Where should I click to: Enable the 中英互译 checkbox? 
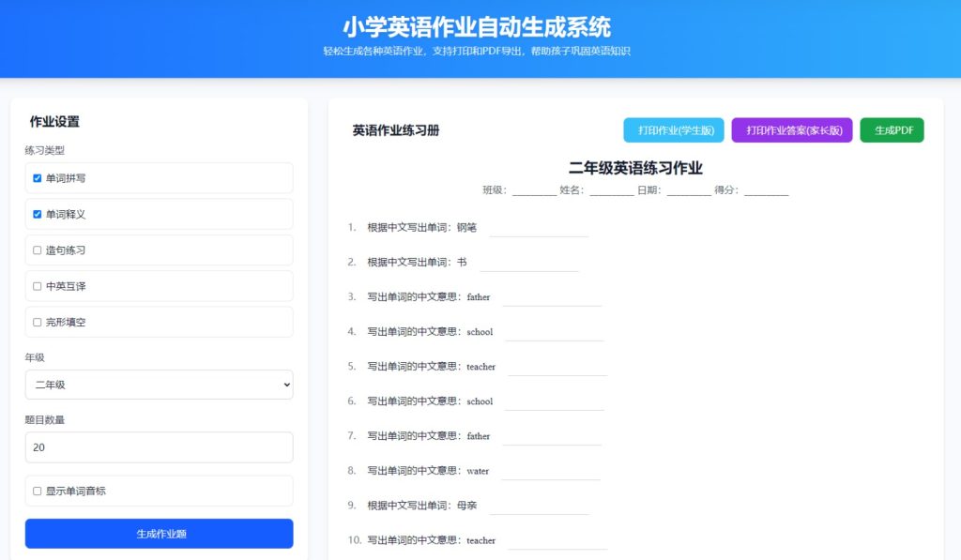[38, 286]
